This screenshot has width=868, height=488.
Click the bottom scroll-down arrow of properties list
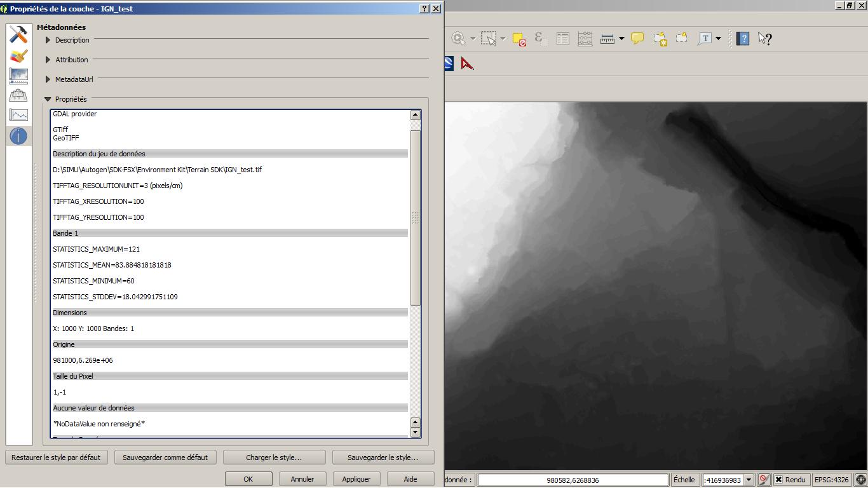click(416, 432)
